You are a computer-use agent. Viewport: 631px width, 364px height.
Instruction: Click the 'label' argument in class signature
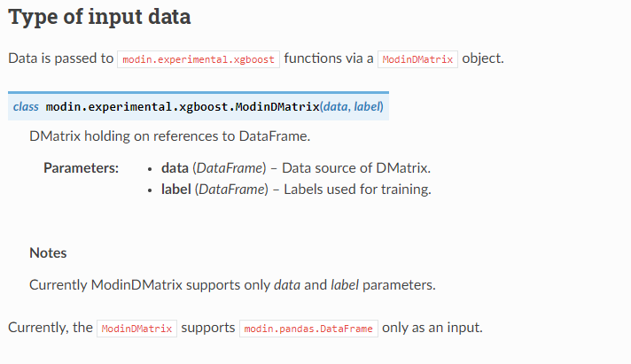pos(366,106)
